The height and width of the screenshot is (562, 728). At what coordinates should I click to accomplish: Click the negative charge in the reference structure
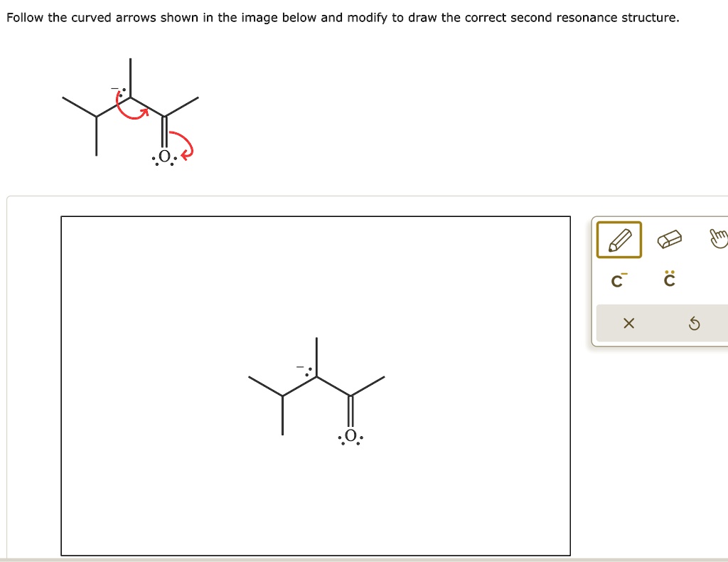[x=114, y=87]
